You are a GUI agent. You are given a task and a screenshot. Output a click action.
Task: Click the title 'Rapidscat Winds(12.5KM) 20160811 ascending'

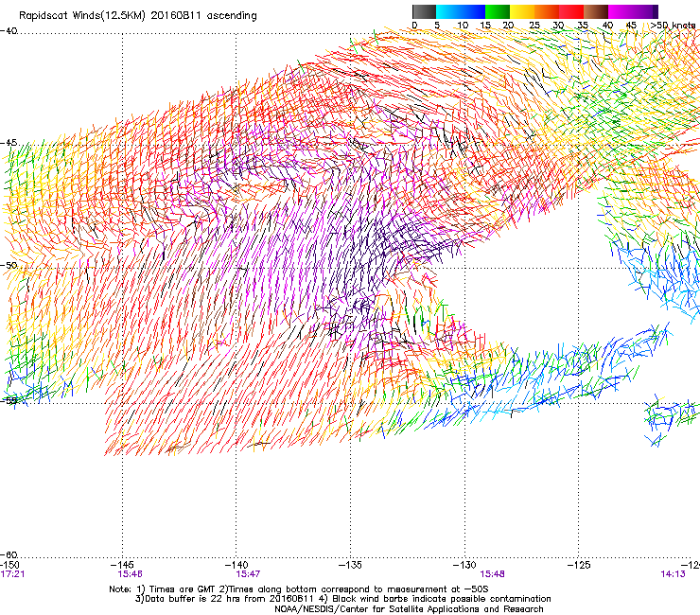point(138,15)
